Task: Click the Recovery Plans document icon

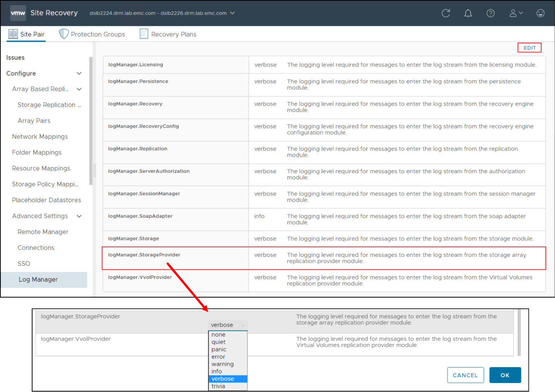Action: coord(144,34)
